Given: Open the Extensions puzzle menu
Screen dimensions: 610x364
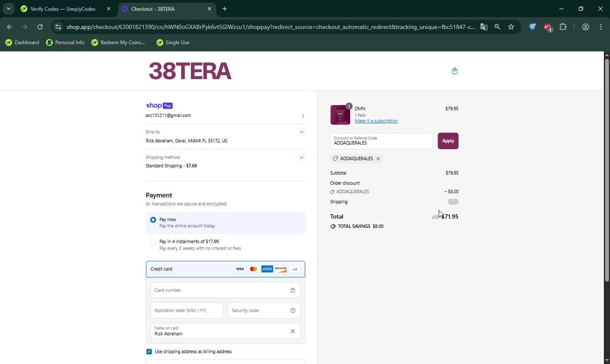Looking at the screenshot, I should tap(563, 27).
